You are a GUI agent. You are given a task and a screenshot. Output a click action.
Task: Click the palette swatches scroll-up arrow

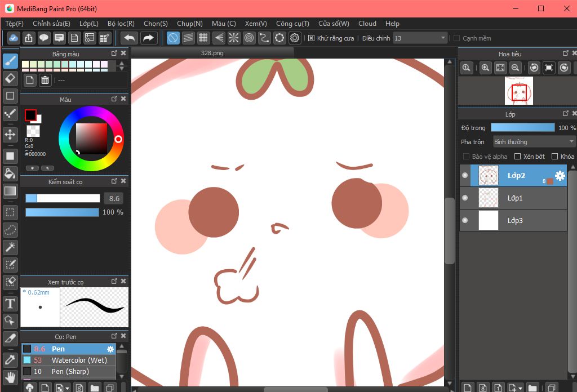coord(122,63)
